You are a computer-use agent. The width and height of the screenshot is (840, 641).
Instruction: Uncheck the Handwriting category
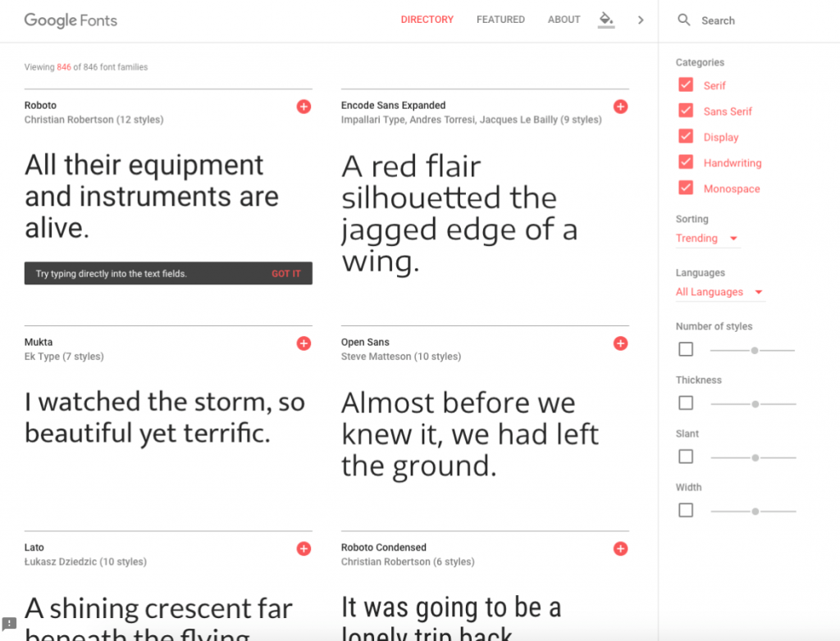coord(686,161)
